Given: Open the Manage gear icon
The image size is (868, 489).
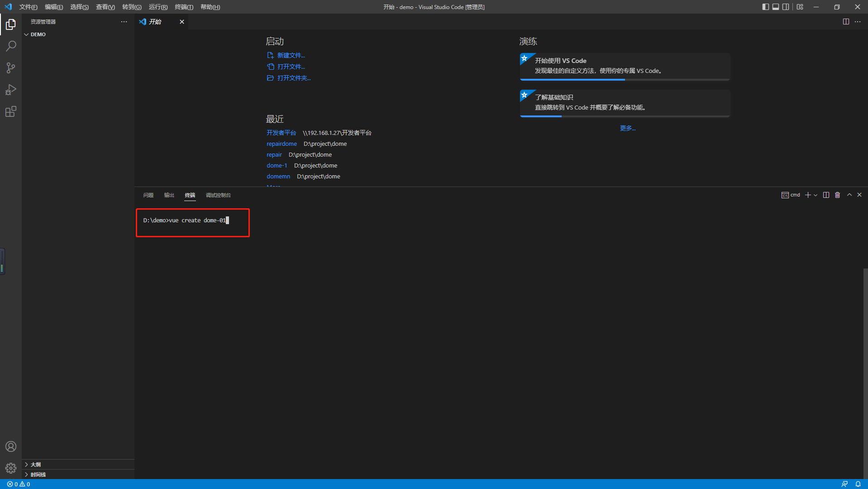Looking at the screenshot, I should pos(11,468).
